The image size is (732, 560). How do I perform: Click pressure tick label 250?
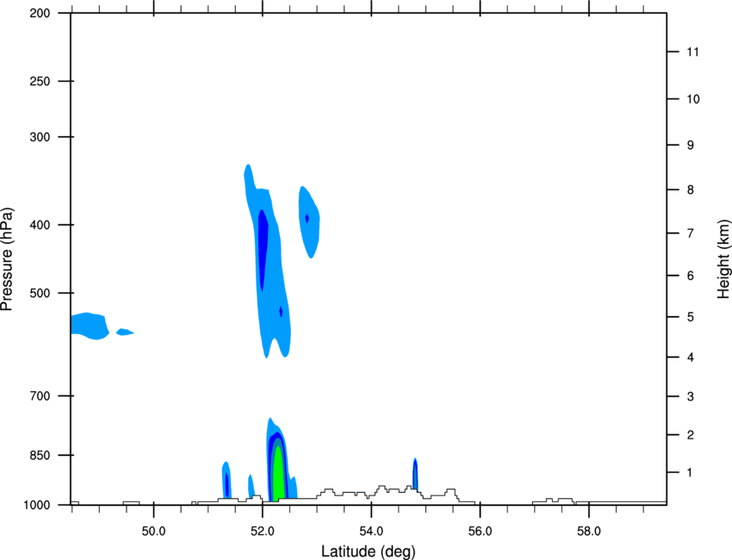point(40,81)
